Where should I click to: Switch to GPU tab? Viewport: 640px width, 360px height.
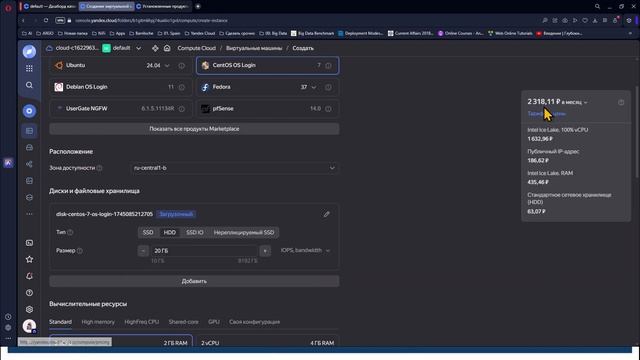click(x=213, y=322)
